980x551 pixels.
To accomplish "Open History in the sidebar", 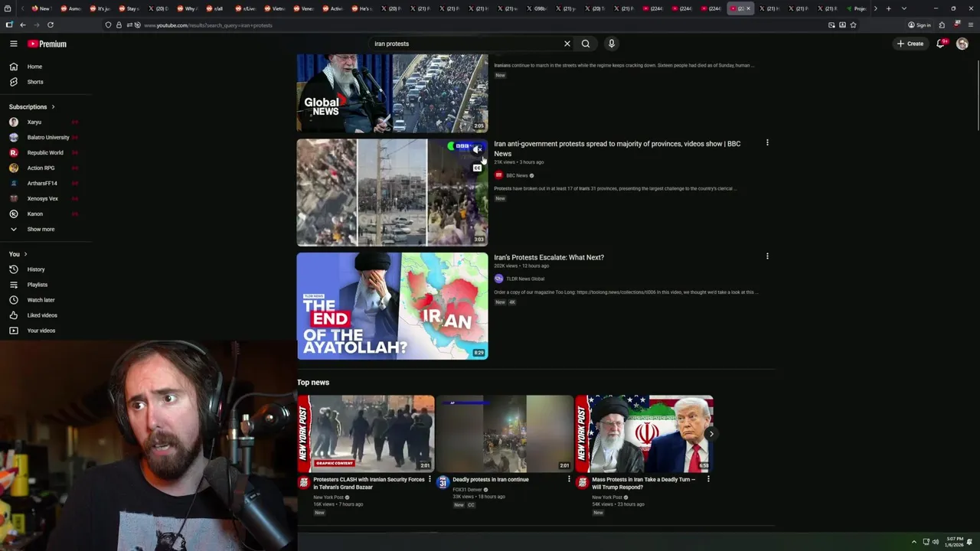I will [46, 269].
